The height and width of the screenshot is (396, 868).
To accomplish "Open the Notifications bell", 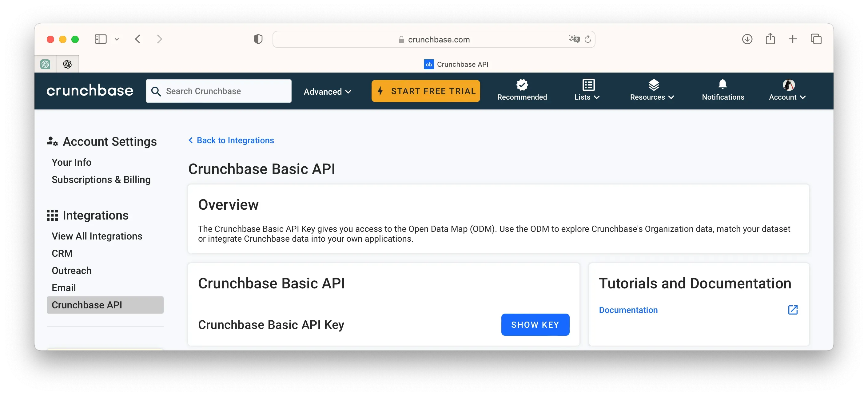I will point(723,85).
